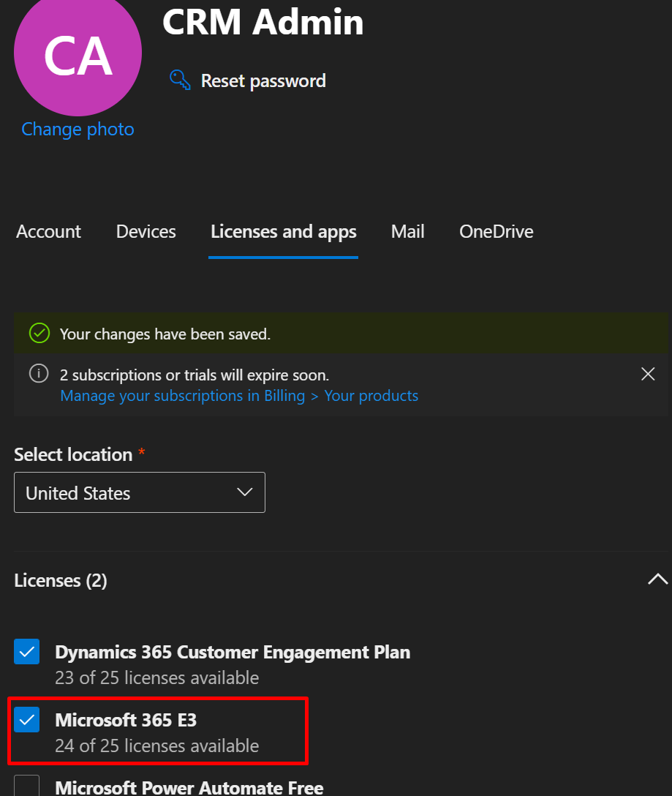The height and width of the screenshot is (796, 672).
Task: Click the CRM Admin user name heading
Action: tap(263, 22)
